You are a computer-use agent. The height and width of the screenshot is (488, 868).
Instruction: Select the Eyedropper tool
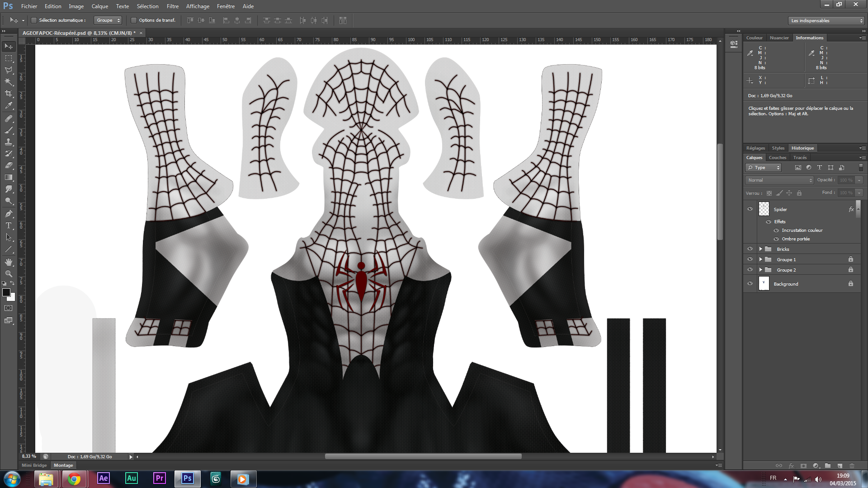tap(9, 106)
